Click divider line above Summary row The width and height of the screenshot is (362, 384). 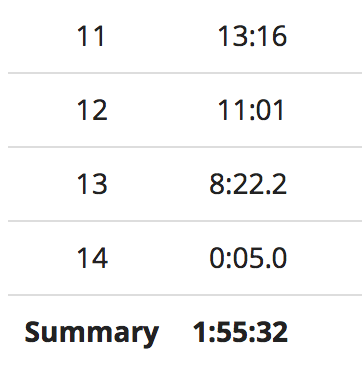pos(185,295)
